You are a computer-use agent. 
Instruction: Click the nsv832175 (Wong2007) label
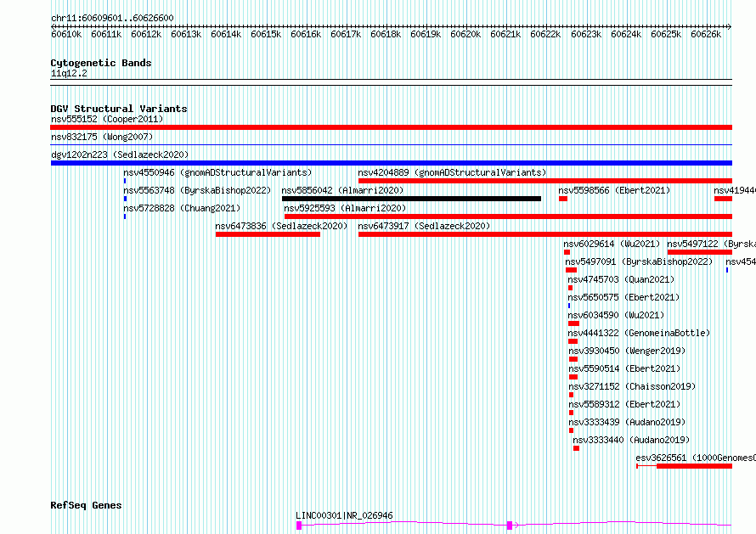coord(102,137)
